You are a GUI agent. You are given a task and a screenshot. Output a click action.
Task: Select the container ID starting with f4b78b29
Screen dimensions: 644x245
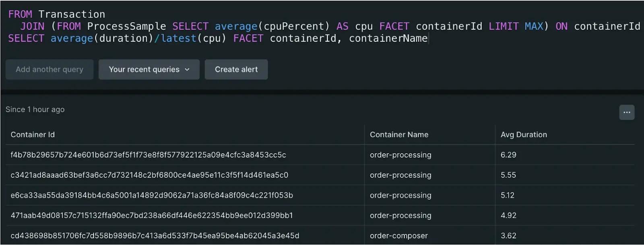click(x=148, y=155)
